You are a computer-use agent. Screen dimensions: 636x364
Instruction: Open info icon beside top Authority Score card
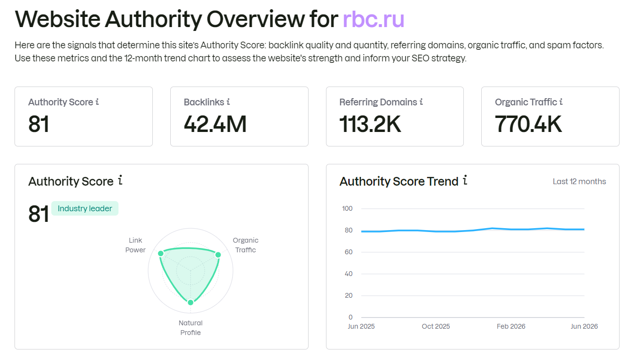pos(97,102)
